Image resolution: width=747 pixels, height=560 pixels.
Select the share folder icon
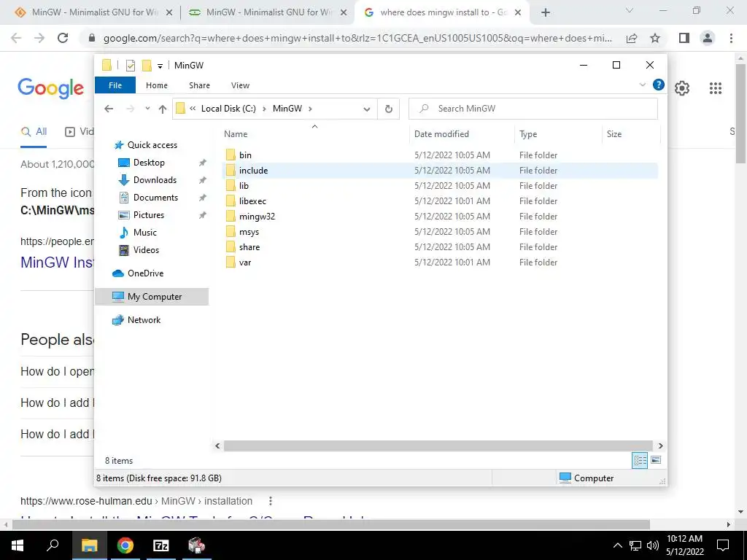point(231,246)
